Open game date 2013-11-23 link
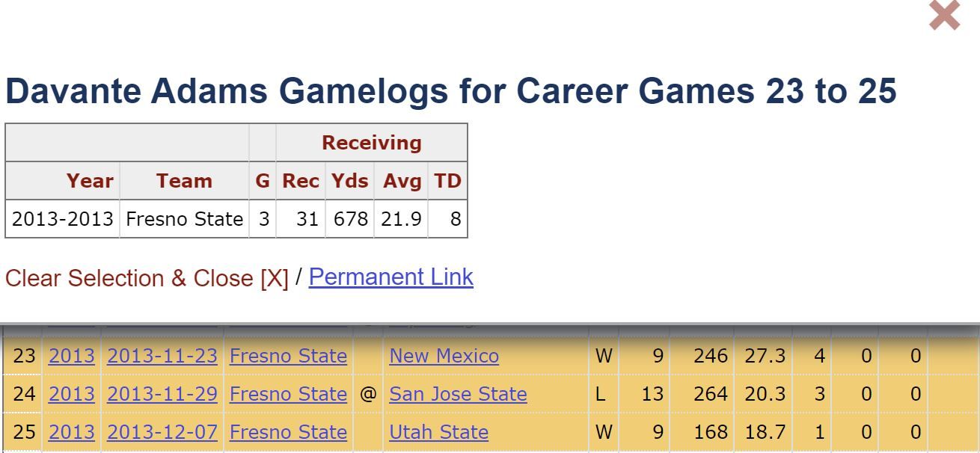The height and width of the screenshot is (453, 980). click(162, 356)
